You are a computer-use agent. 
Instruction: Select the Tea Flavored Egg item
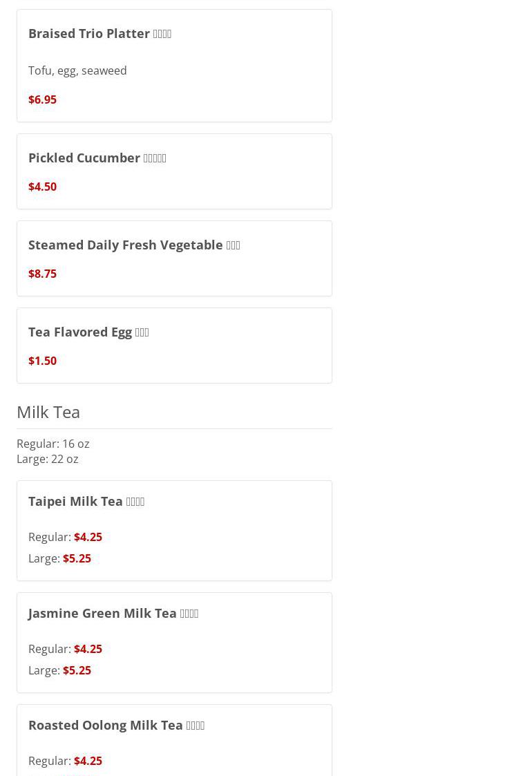(88, 332)
